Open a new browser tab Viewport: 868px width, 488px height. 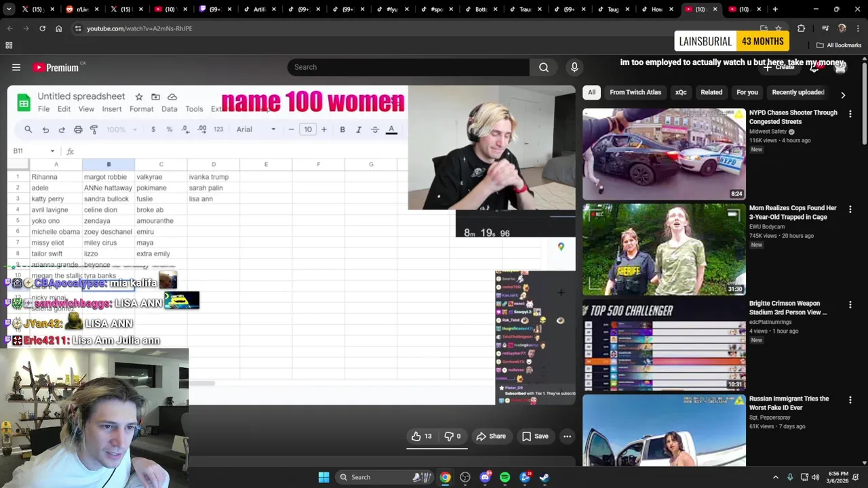(775, 9)
